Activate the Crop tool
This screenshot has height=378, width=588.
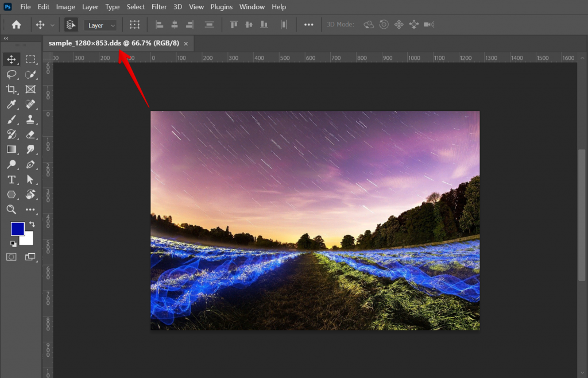[10, 90]
